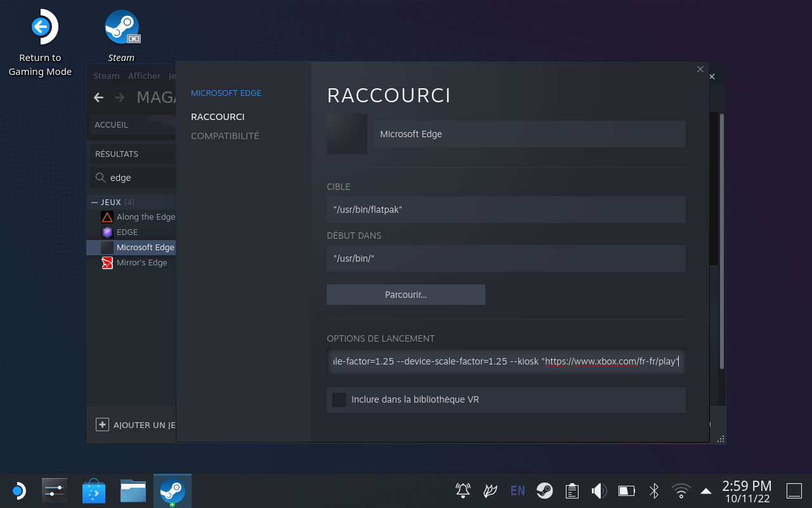Select Along the Edge in game list

coord(146,217)
